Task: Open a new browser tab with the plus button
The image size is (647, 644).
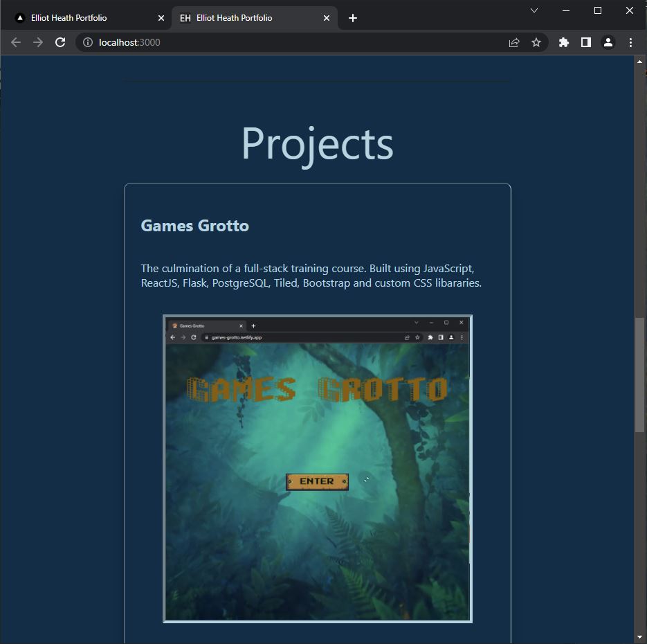Action: point(353,18)
